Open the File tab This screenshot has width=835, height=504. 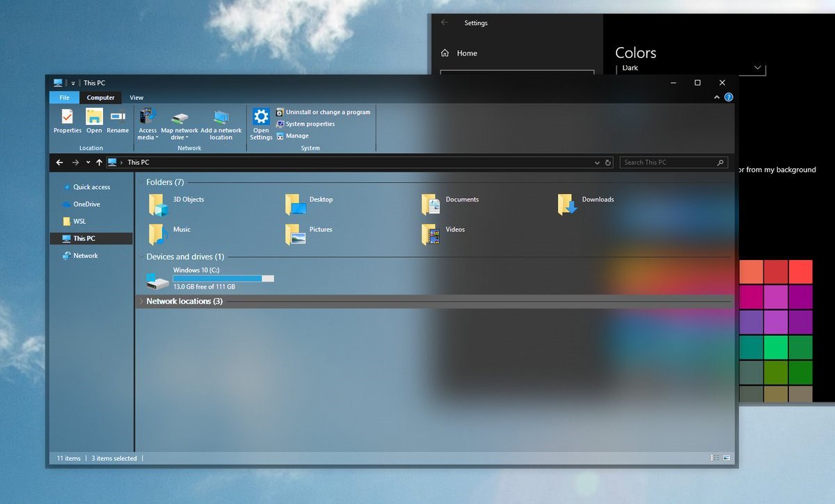tap(64, 98)
